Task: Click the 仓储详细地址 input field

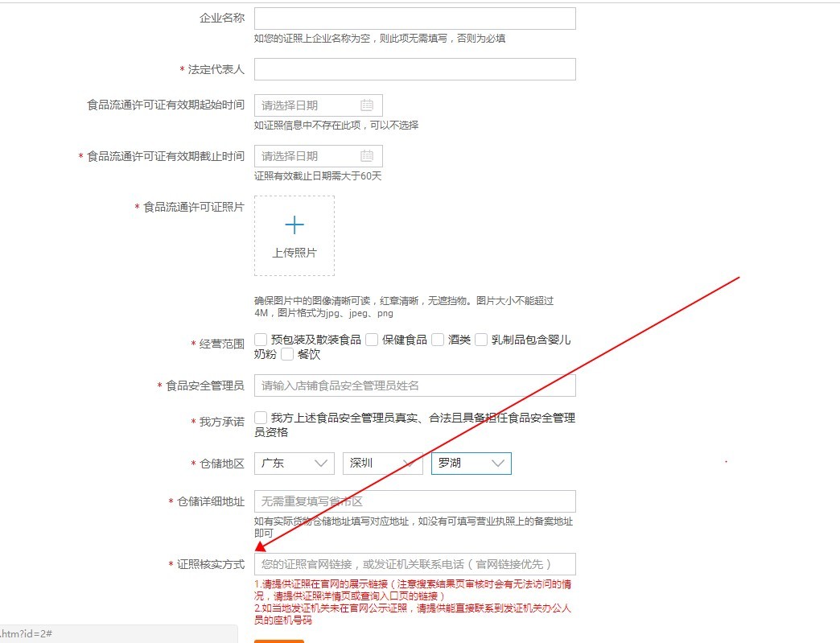Action: 414,501
